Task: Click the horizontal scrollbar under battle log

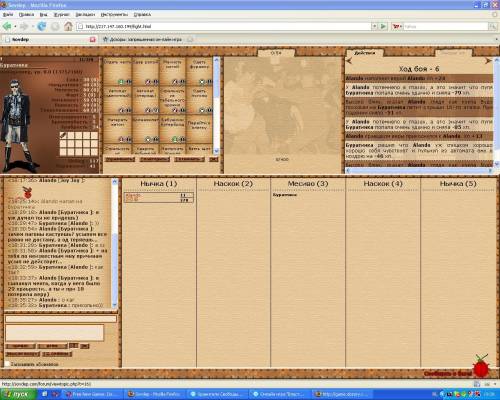Action: [419, 171]
